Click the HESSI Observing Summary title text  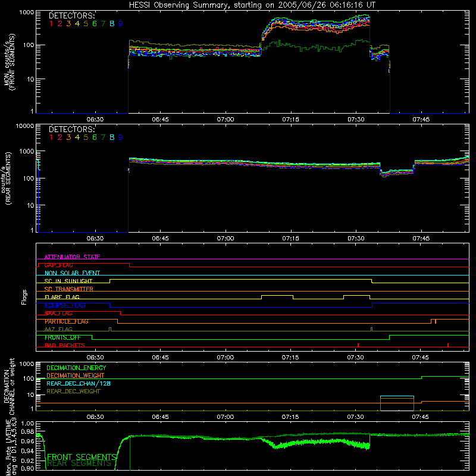[x=252, y=5]
